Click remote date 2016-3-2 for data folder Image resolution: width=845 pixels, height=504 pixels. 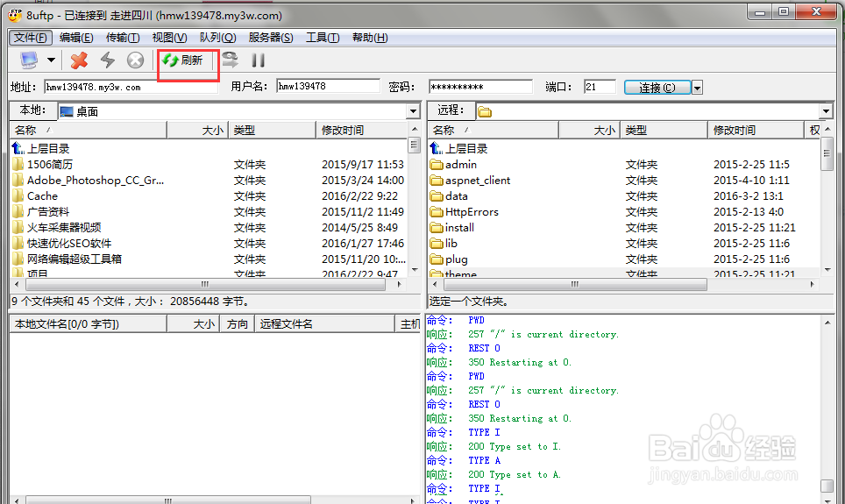(x=748, y=196)
